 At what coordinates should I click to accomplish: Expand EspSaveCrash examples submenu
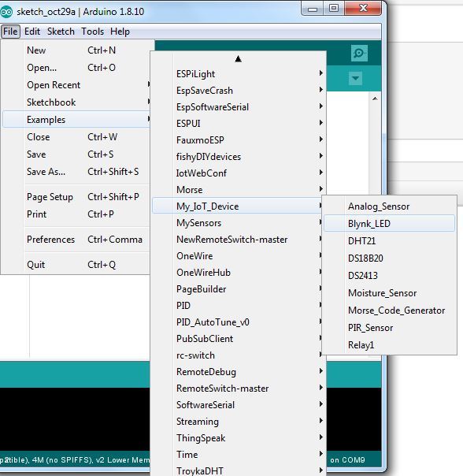[238, 91]
